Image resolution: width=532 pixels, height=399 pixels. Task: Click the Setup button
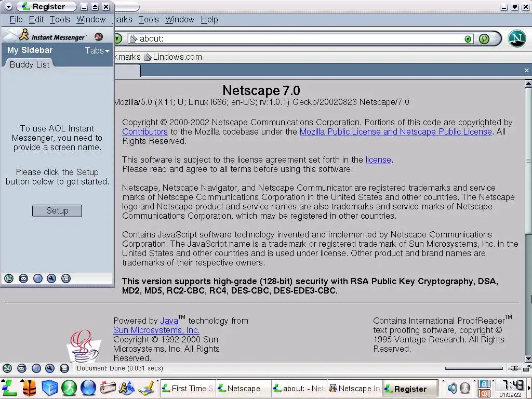57,211
